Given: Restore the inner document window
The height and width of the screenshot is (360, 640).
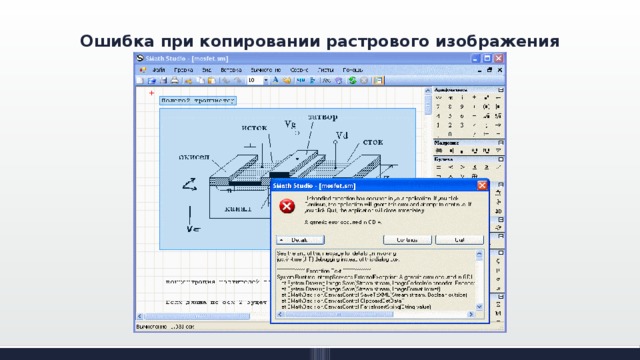Looking at the screenshot, I should (489, 70).
